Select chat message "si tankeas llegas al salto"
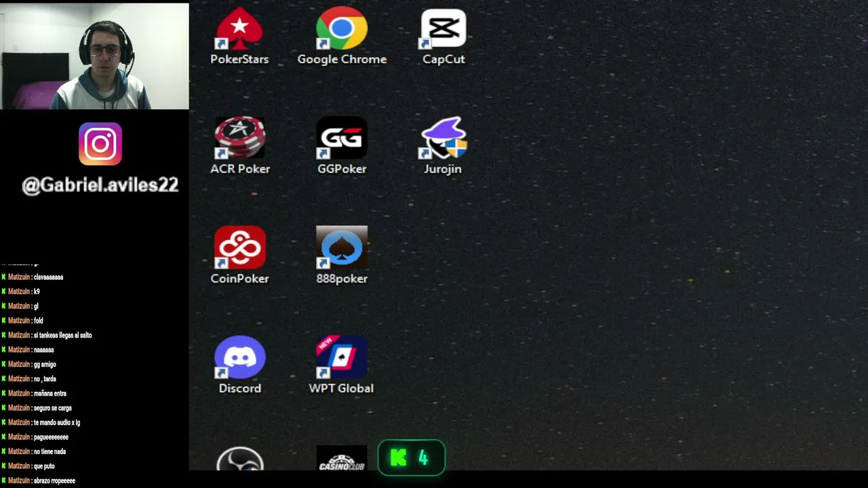The image size is (868, 488). (x=62, y=335)
